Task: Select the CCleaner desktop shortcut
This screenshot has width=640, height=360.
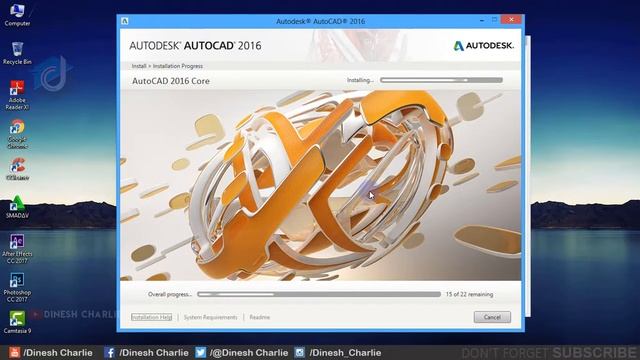Action: point(17,169)
